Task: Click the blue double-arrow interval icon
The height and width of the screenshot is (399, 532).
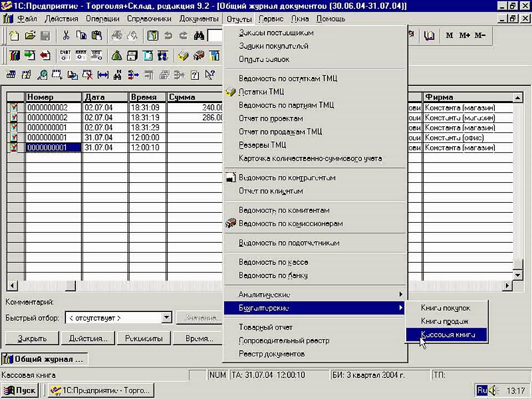Action: (x=103, y=75)
